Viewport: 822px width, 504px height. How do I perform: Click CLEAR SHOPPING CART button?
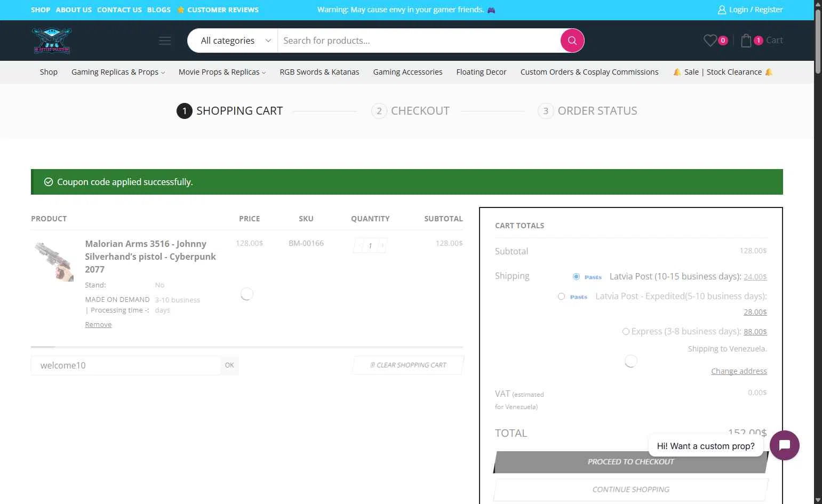click(x=408, y=365)
